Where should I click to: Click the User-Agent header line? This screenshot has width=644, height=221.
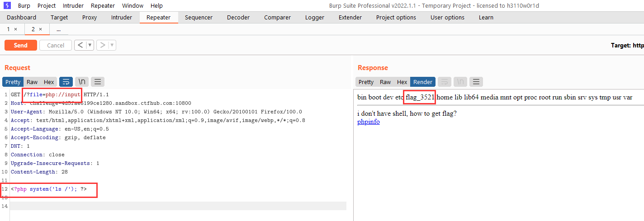pos(156,112)
